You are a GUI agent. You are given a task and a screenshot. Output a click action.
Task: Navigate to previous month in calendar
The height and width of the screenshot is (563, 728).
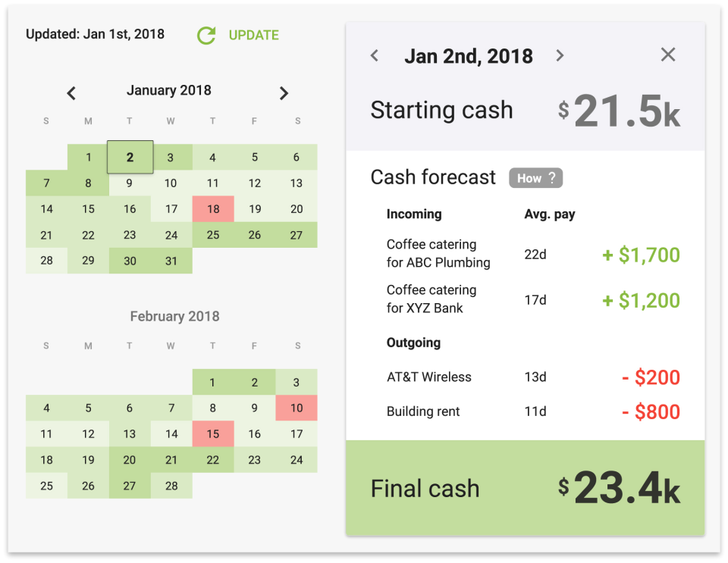[x=71, y=93]
